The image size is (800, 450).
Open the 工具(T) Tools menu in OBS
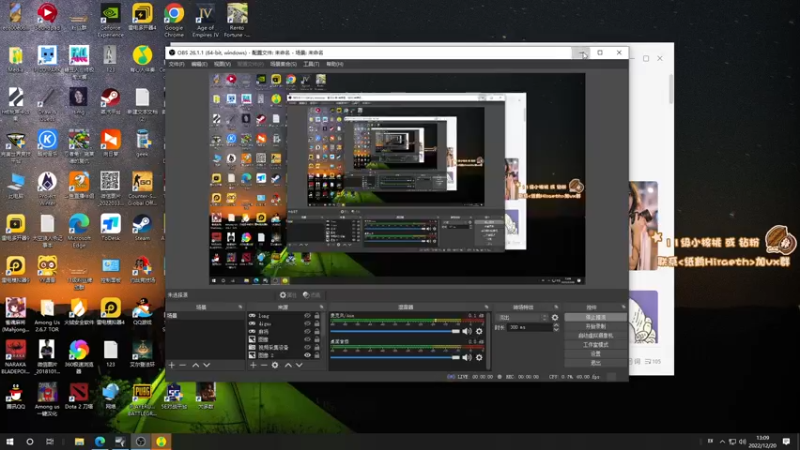tap(311, 64)
